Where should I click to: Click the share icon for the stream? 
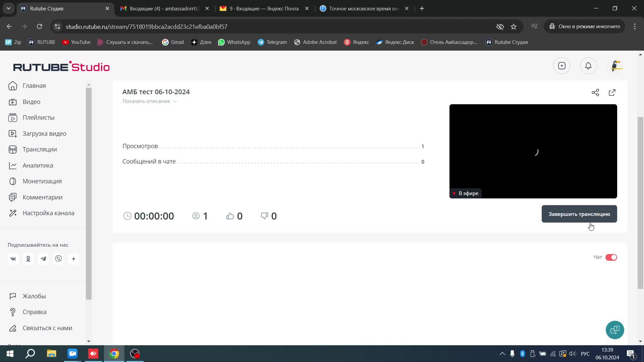tap(595, 93)
